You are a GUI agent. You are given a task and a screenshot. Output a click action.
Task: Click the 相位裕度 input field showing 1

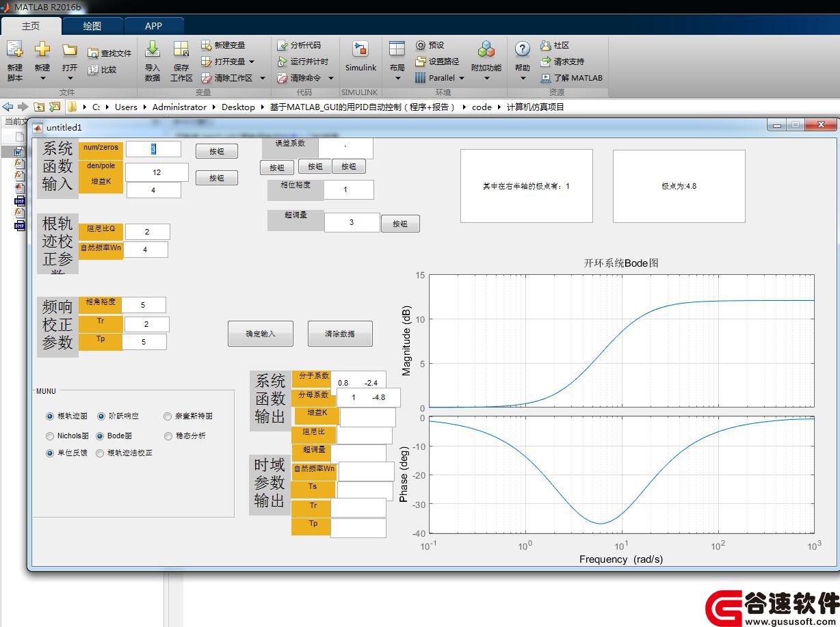tap(349, 189)
